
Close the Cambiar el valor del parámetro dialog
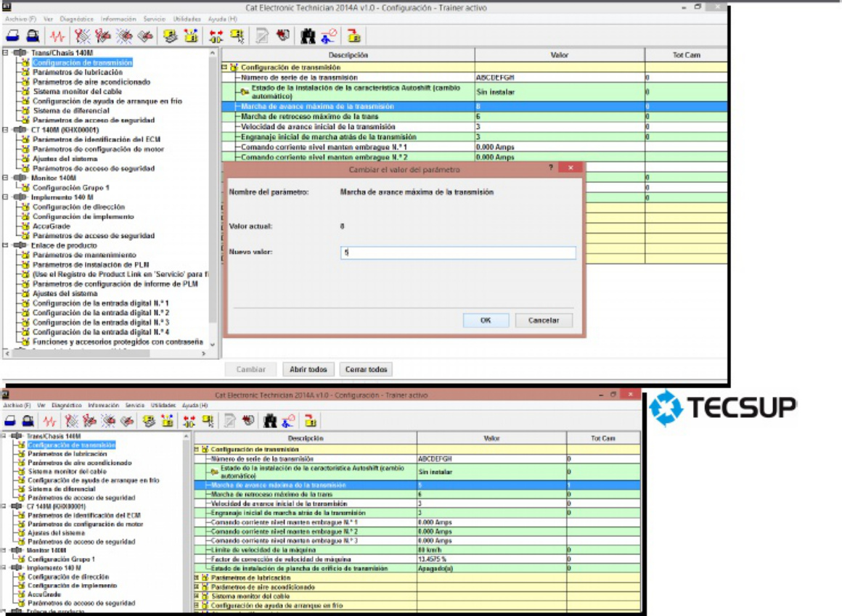(x=571, y=168)
